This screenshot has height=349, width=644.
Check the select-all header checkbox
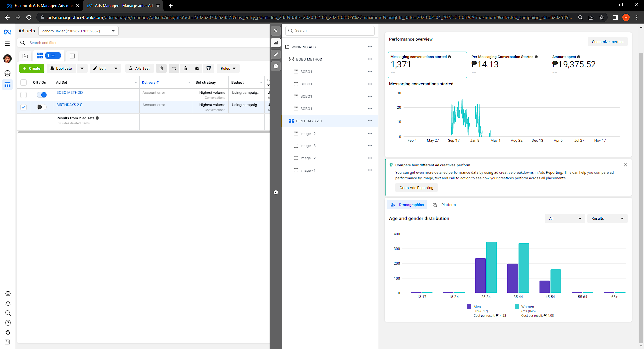click(24, 82)
